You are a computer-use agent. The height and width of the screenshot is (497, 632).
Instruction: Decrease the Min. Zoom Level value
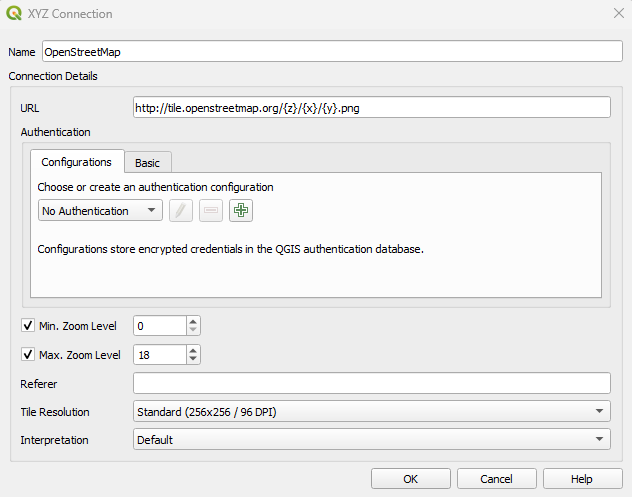point(193,330)
